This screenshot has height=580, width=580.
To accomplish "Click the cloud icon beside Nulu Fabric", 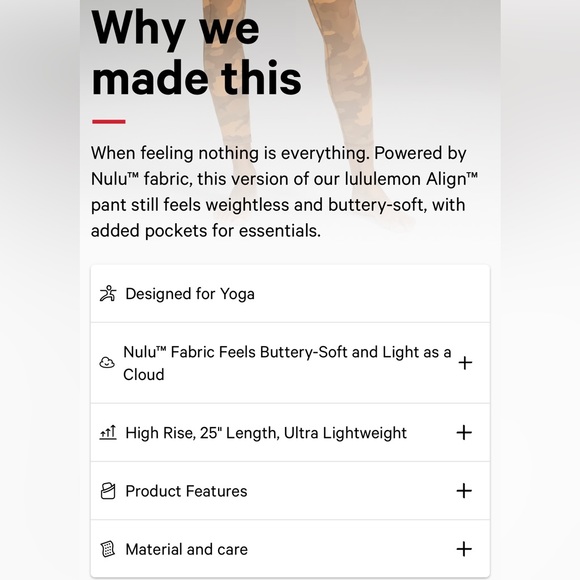I will click(107, 362).
